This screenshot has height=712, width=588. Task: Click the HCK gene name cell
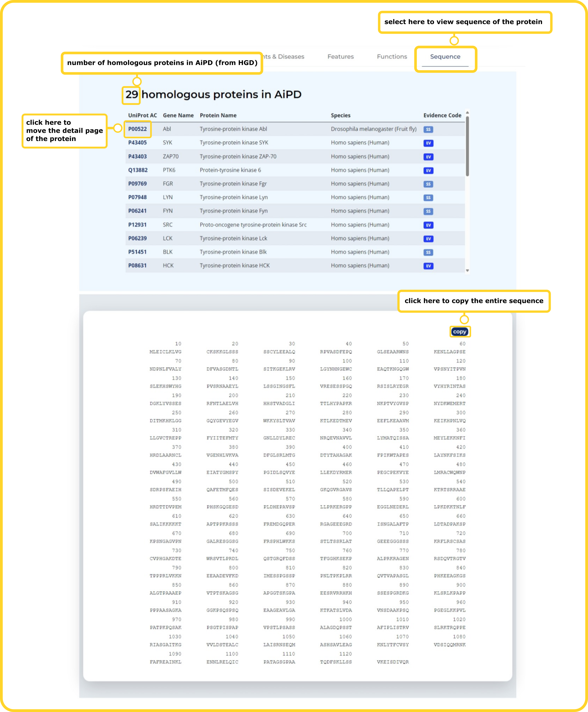pyautogui.click(x=168, y=266)
